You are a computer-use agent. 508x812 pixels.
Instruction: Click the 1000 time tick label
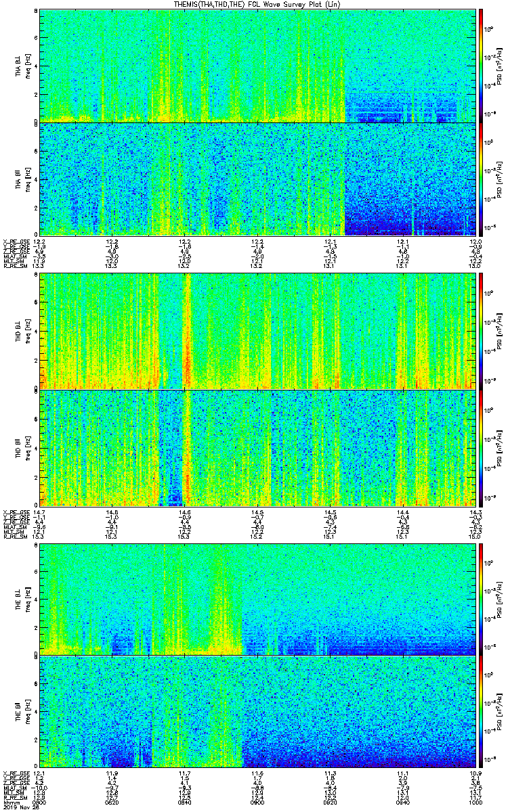tap(475, 803)
